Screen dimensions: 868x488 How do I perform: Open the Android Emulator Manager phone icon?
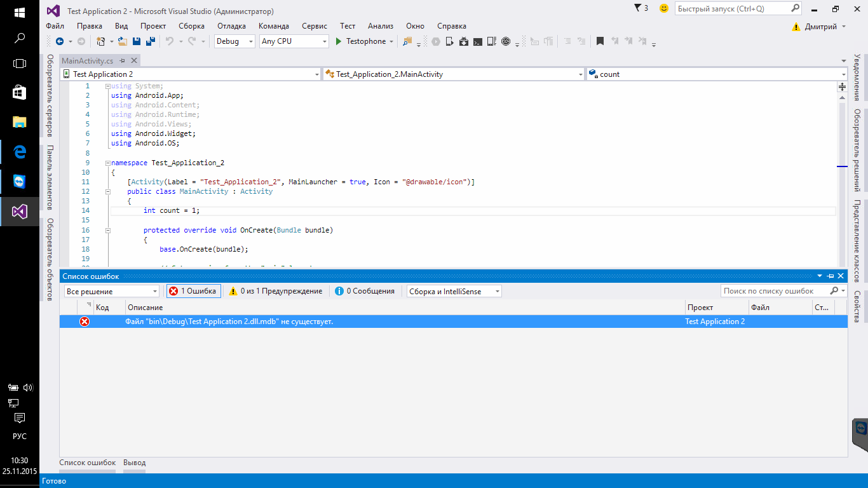449,41
